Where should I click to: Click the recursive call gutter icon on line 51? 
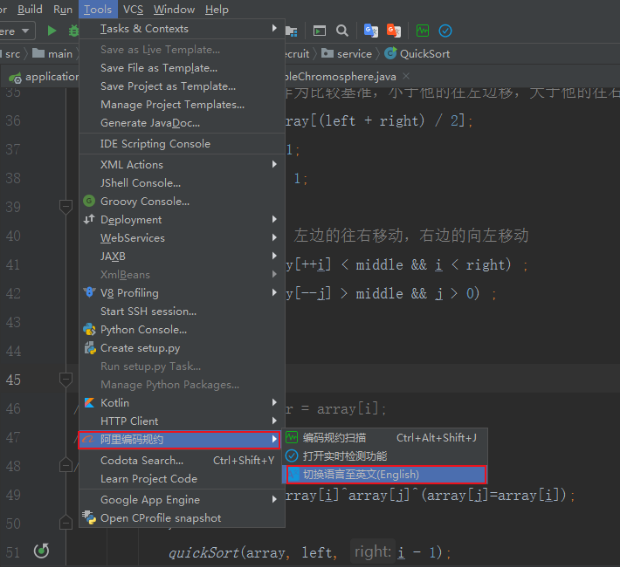42,551
